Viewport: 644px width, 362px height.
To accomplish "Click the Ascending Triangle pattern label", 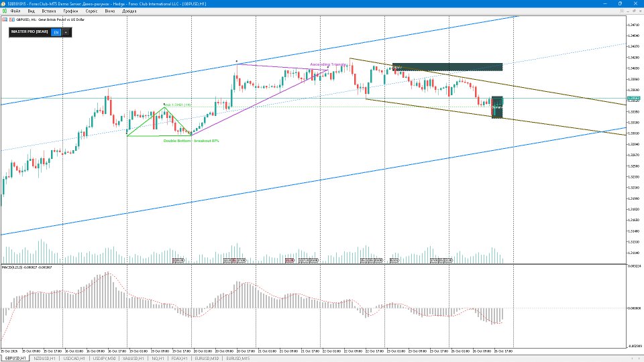I will point(328,64).
